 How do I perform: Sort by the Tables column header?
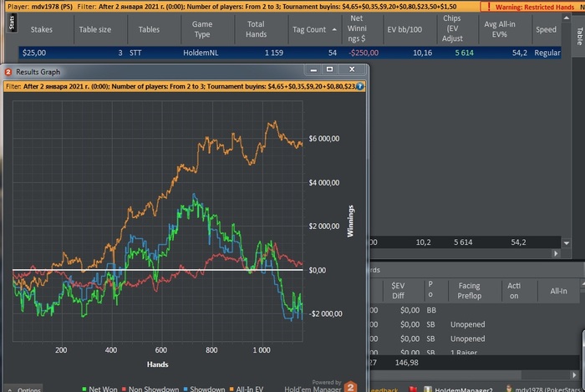pos(149,29)
